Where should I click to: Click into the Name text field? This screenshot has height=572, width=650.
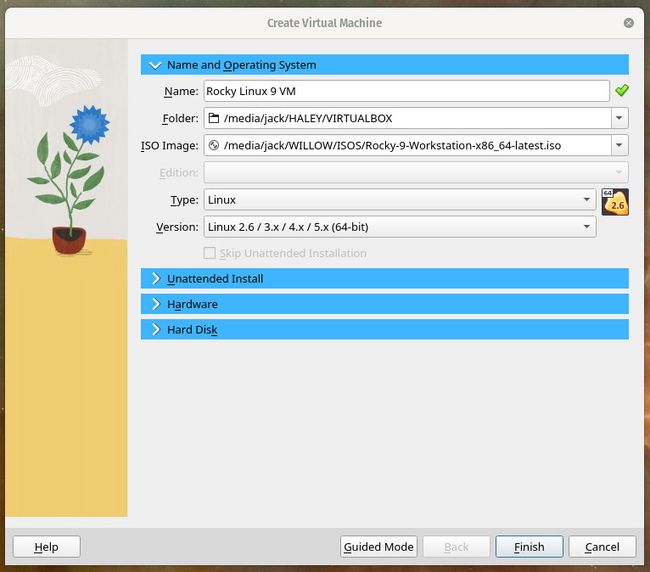[x=406, y=91]
